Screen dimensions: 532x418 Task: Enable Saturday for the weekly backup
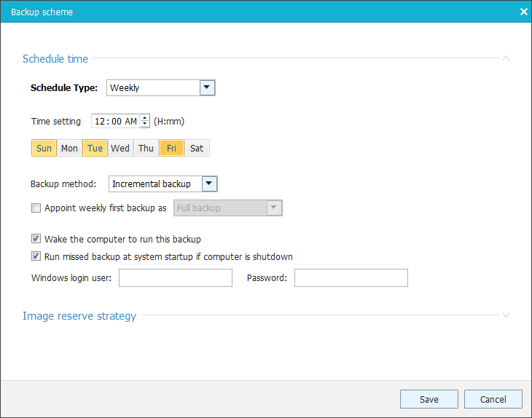(x=197, y=148)
